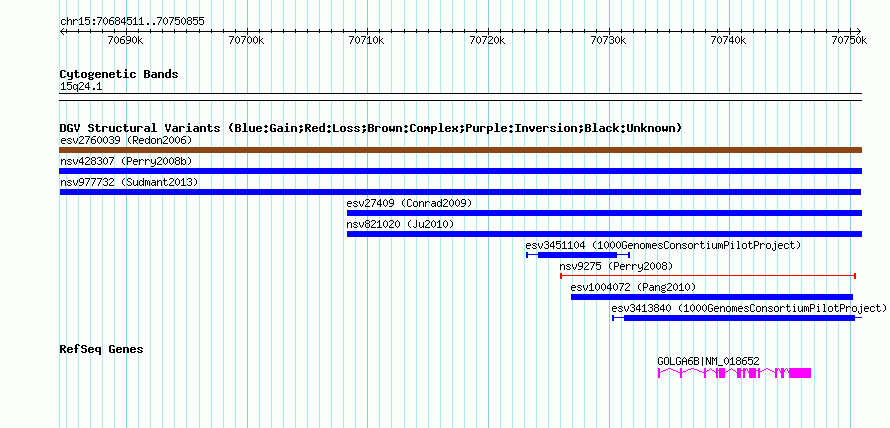Image resolution: width=890 pixels, height=428 pixels.
Task: Open the nsv9275 (Perry2008) label
Action: pos(616,266)
